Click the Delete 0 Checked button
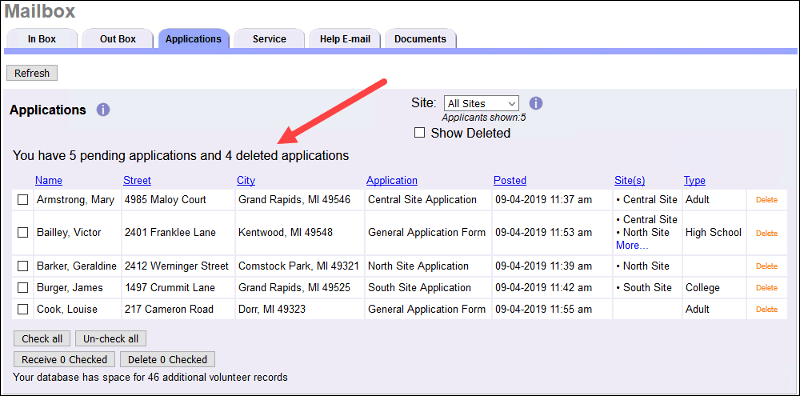 tap(167, 359)
